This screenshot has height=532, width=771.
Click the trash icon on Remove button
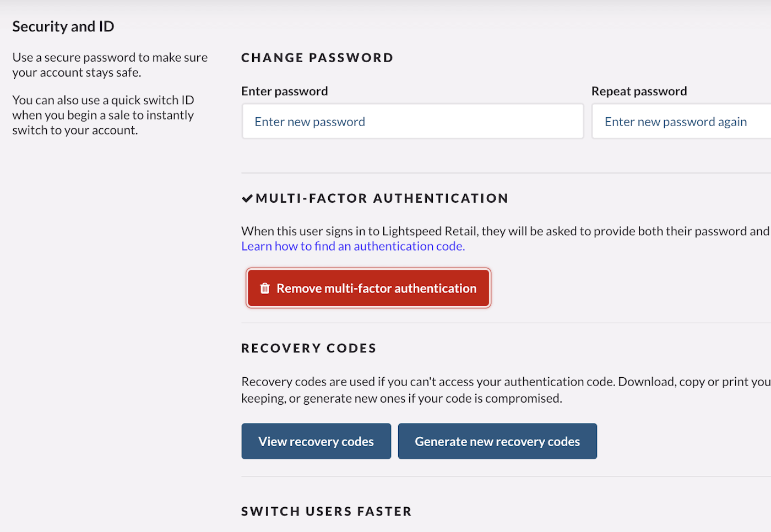pyautogui.click(x=265, y=289)
